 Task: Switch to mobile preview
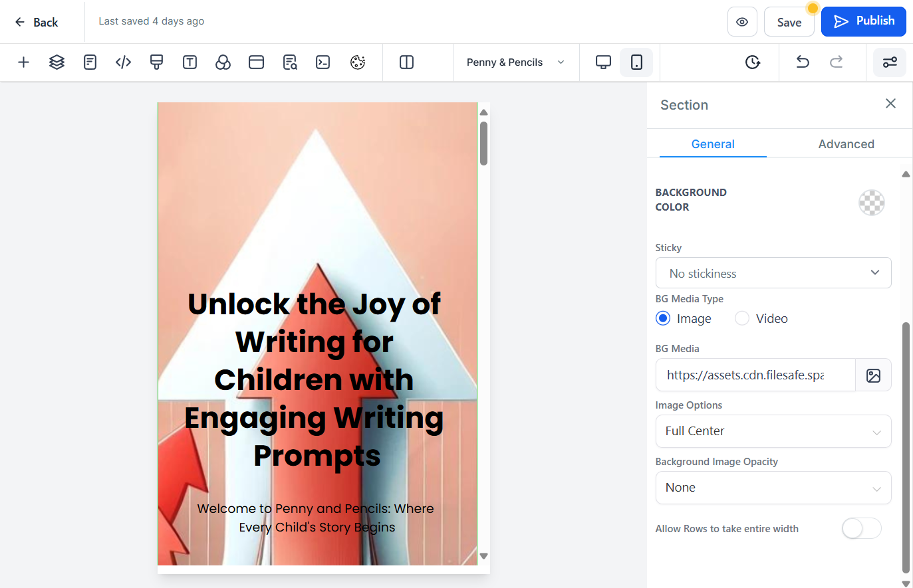point(636,62)
